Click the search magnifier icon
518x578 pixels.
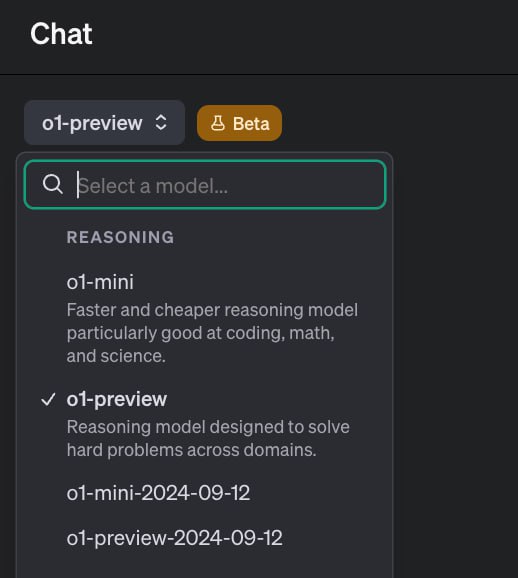pyautogui.click(x=52, y=184)
